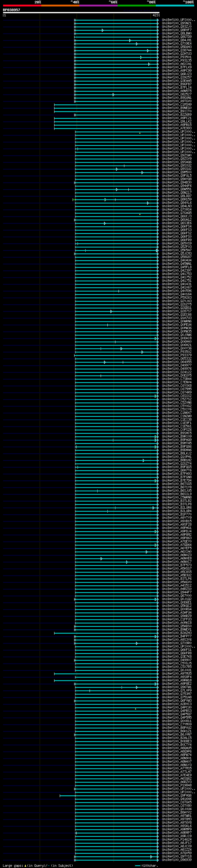
Task: Click hit label UniRef100_Q84VL6
Action: pyautogui.click(x=177, y=203)
